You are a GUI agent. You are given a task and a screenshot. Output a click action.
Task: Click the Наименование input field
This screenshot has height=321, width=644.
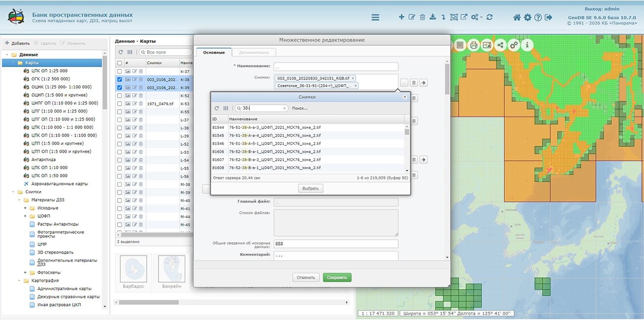[x=336, y=66]
